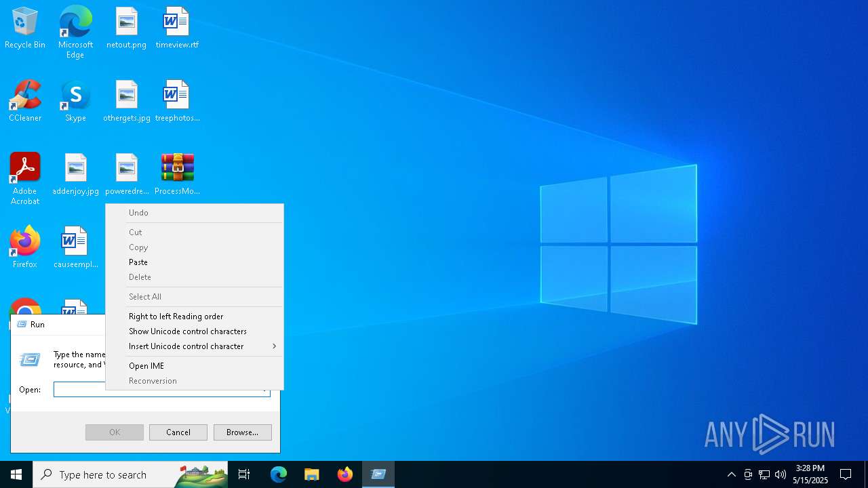Click the Cancel button in Run

(178, 432)
